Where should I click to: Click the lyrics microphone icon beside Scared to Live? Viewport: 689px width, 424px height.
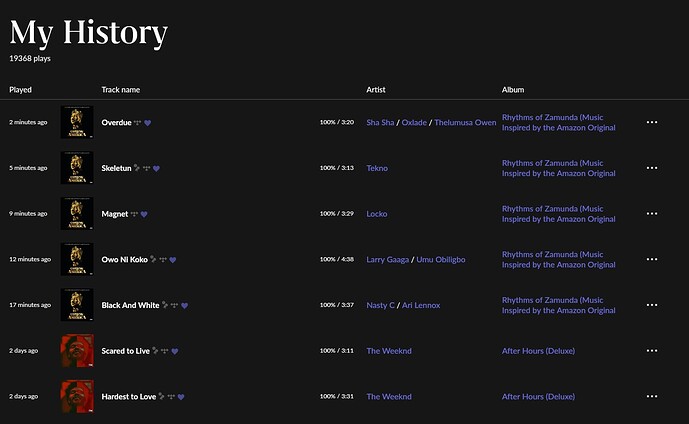(155, 351)
